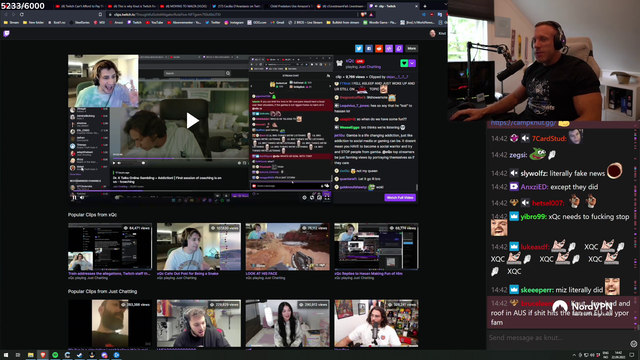This screenshot has width=640, height=360.
Task: Mute the clip player volume
Action: [x=82, y=198]
